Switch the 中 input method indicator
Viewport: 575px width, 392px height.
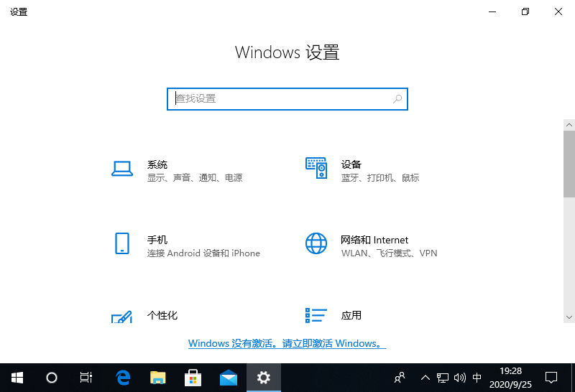coord(477,378)
